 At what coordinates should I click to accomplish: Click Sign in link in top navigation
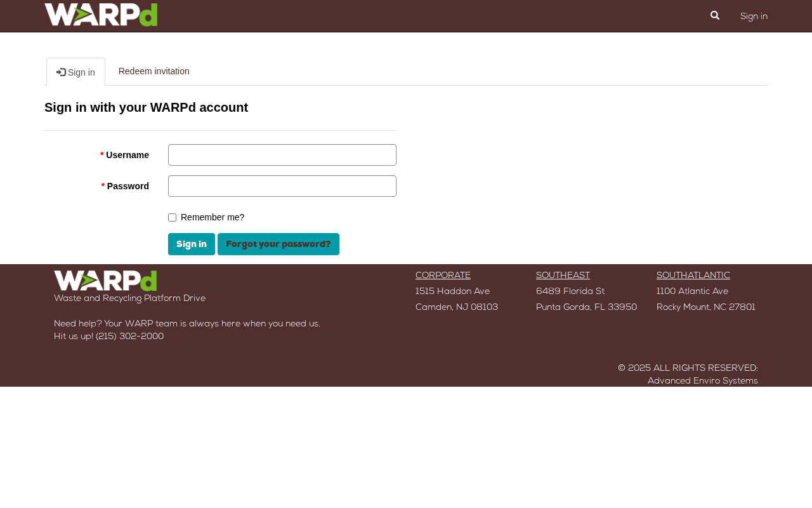point(754,17)
